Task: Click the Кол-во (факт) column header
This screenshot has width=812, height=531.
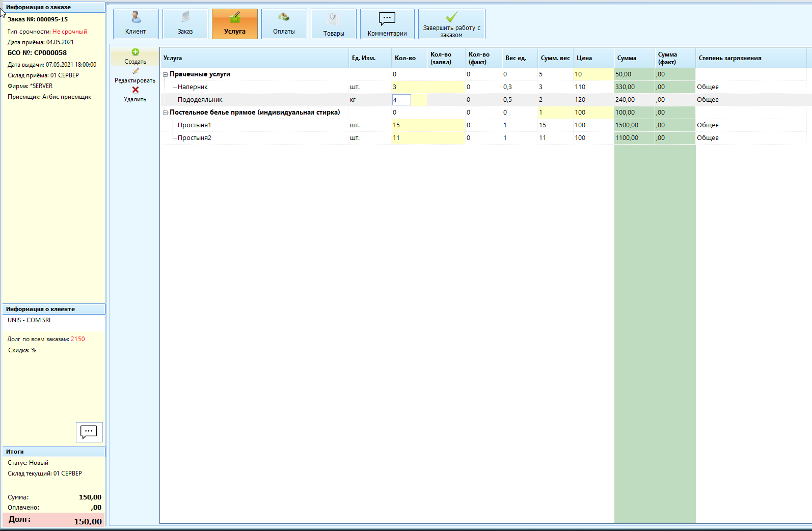Action: click(483, 58)
